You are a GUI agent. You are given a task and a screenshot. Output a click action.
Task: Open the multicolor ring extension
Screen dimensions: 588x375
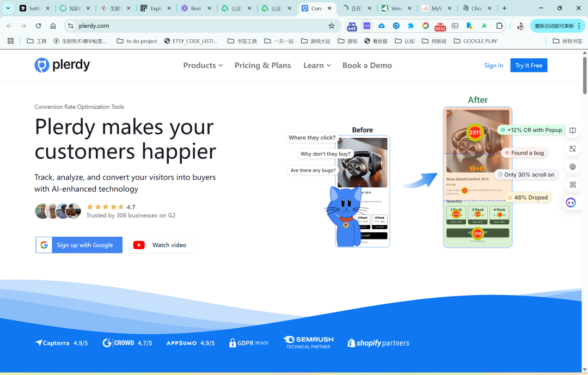pyautogui.click(x=425, y=26)
